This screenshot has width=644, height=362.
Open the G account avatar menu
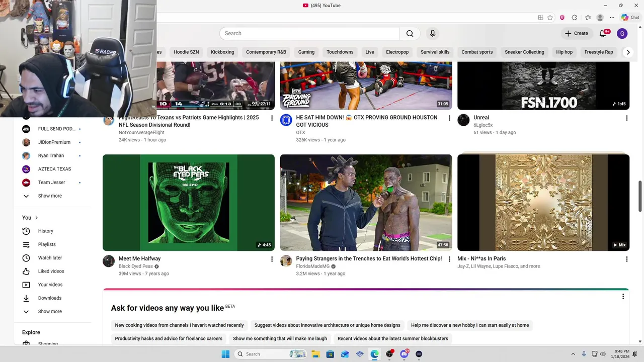[622, 34]
